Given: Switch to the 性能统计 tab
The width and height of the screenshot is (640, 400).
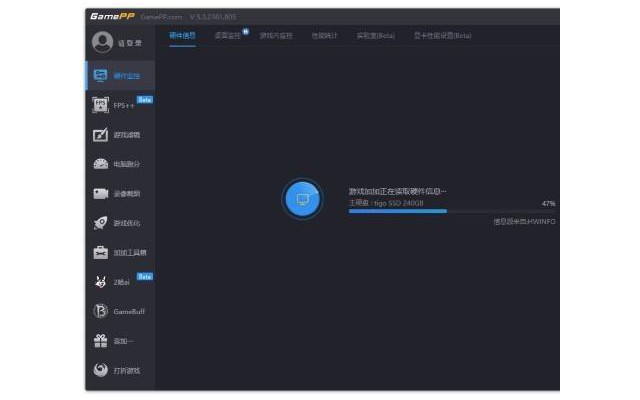Looking at the screenshot, I should [324, 36].
